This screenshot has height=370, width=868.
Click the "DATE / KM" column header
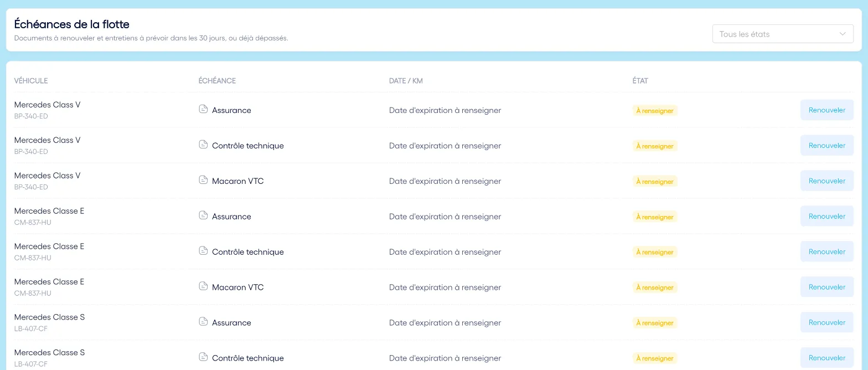(x=406, y=81)
